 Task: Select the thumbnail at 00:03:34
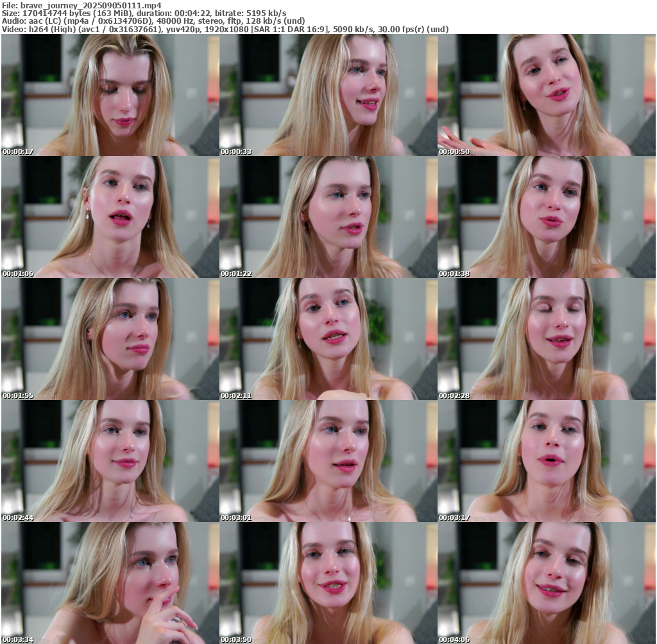click(x=110, y=583)
